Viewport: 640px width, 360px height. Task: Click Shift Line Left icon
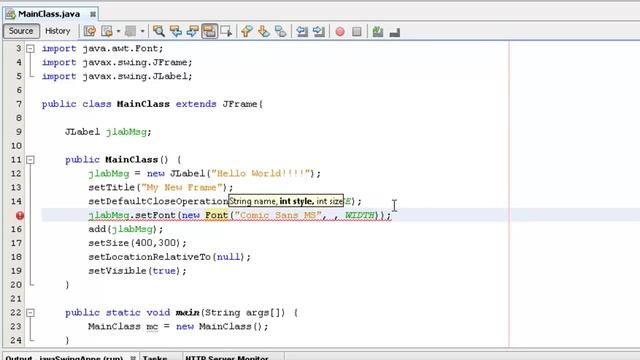click(x=302, y=31)
